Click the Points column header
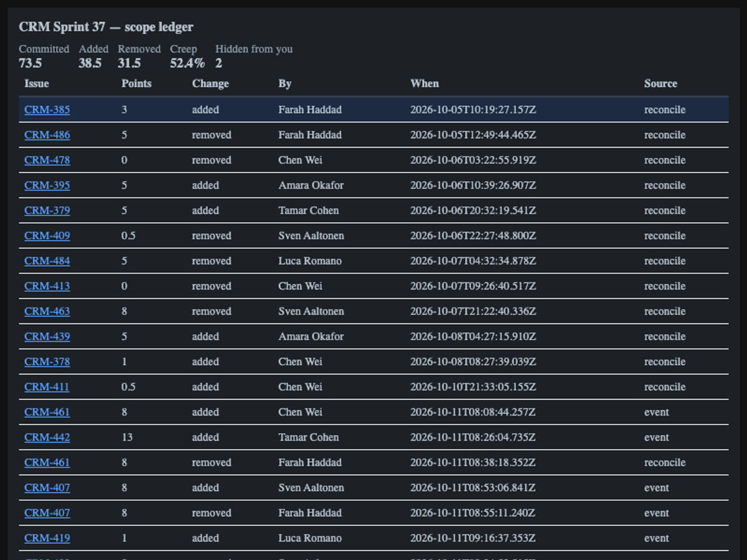 [136, 83]
